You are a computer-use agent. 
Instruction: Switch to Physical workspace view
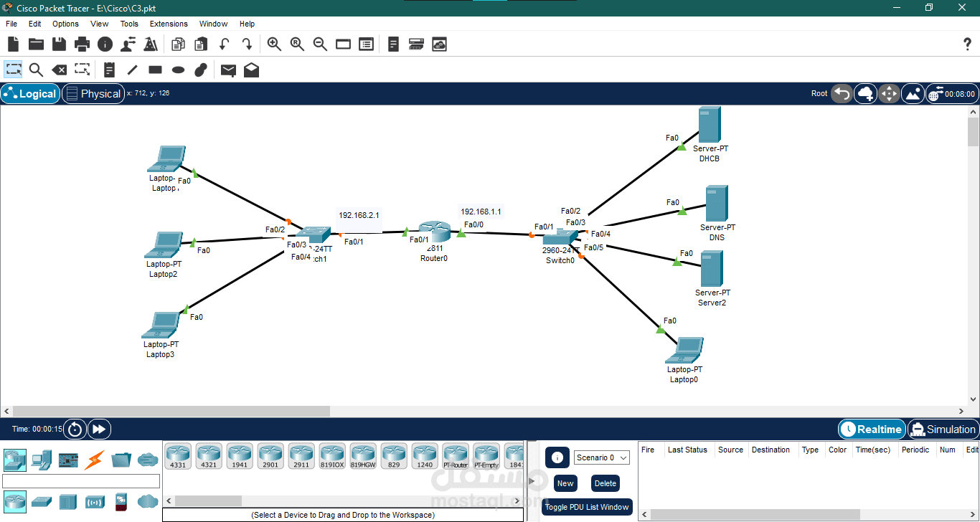point(93,94)
